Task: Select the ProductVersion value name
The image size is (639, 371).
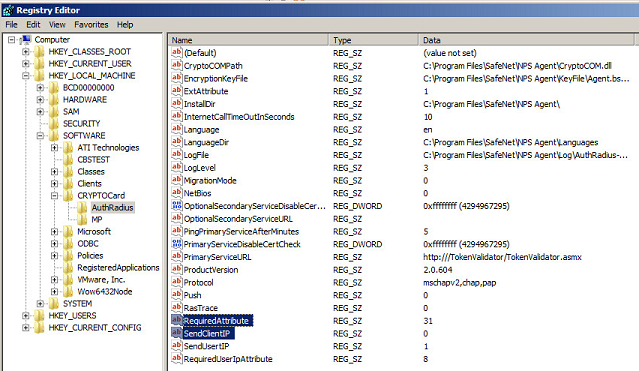Action: [x=211, y=269]
